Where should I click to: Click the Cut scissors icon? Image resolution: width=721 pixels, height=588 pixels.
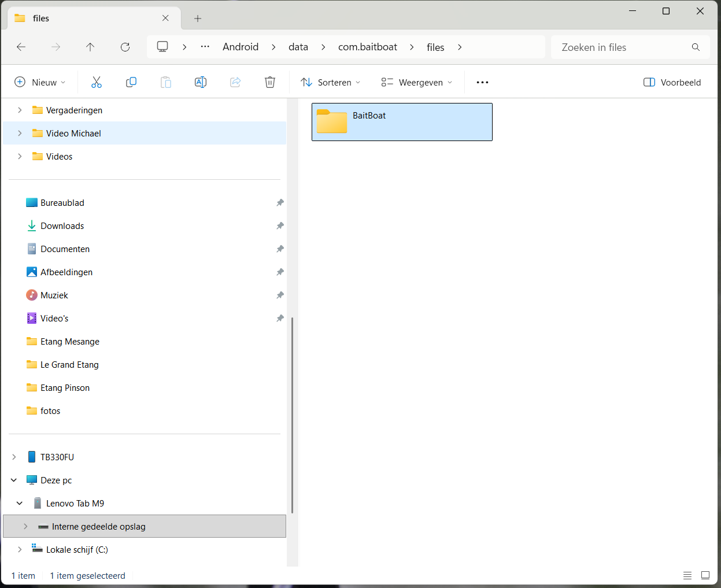(97, 82)
